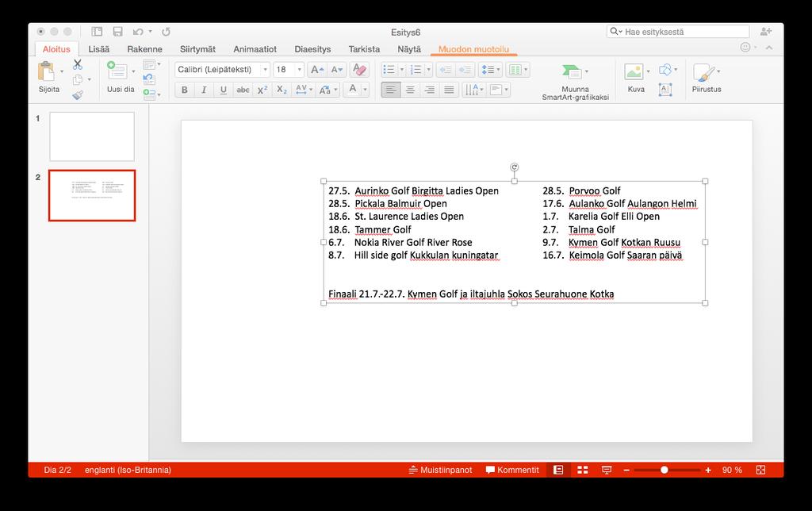Switch to the Animaatiot tab
Screen dimensions: 812x511
[x=255, y=49]
